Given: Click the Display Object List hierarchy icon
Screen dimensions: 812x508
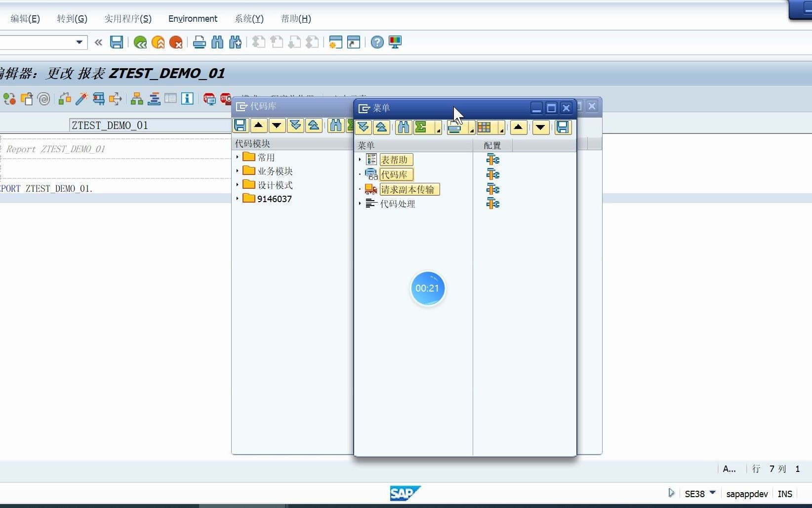Looking at the screenshot, I should point(137,99).
